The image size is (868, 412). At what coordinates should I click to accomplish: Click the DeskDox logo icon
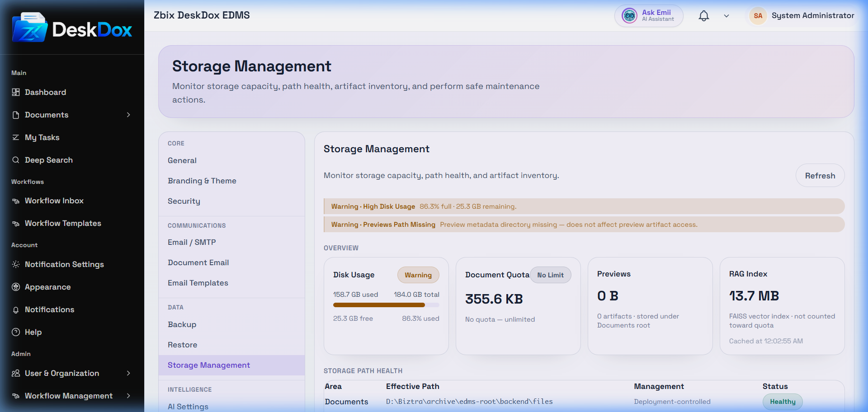[x=30, y=28]
